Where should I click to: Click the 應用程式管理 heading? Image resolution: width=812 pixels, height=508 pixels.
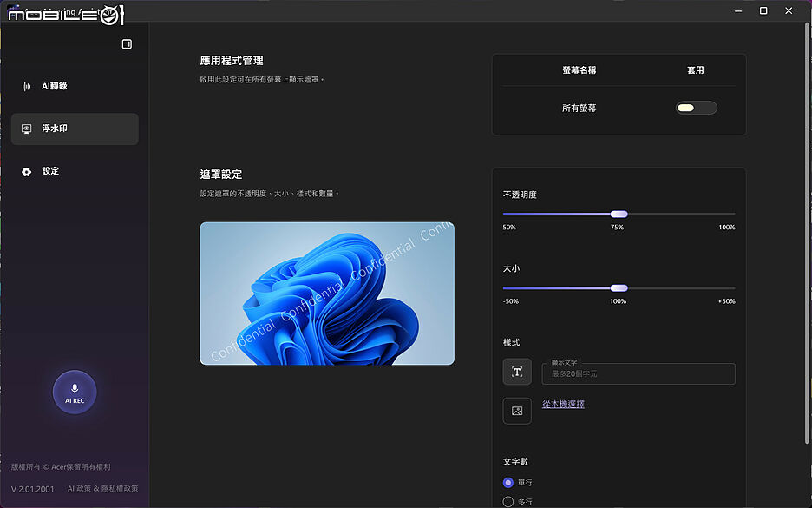[x=232, y=61]
